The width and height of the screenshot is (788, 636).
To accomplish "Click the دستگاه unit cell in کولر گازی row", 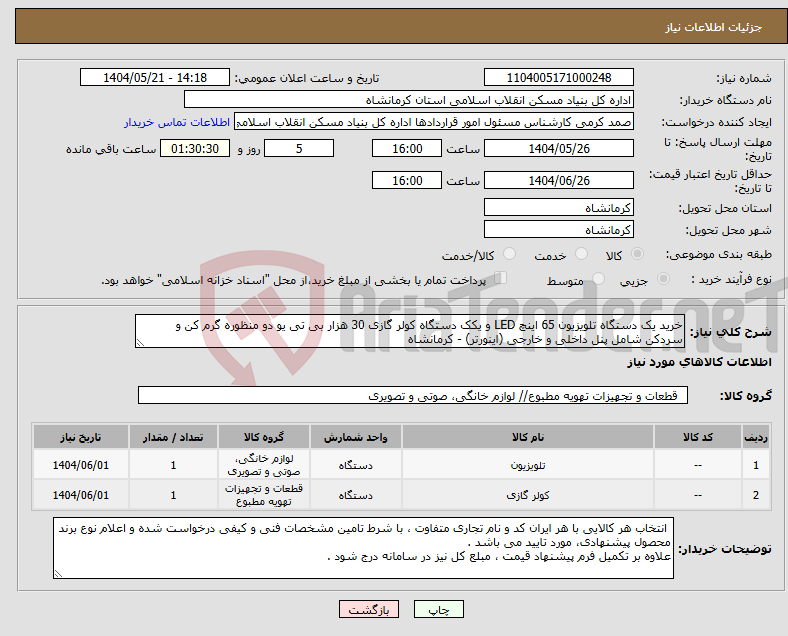I will [x=356, y=495].
